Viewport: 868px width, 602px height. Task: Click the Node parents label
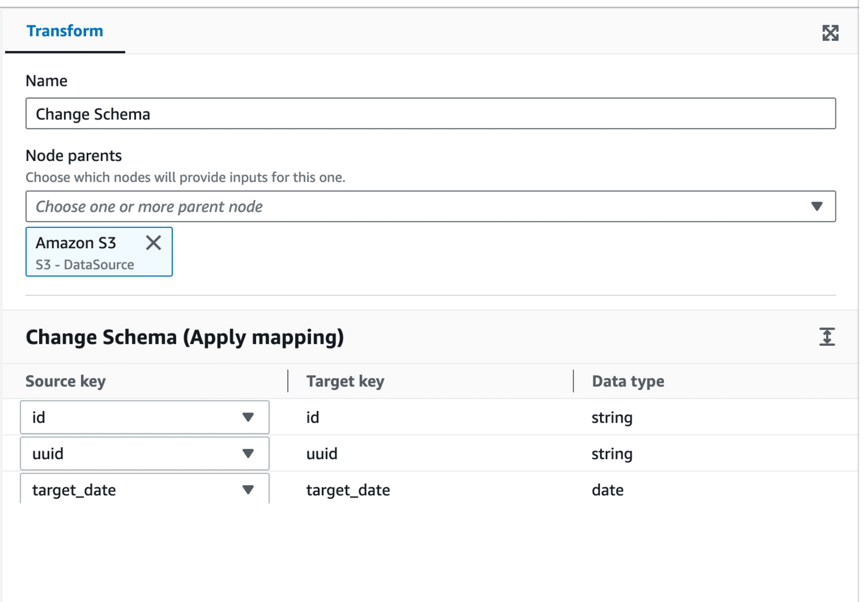point(74,155)
